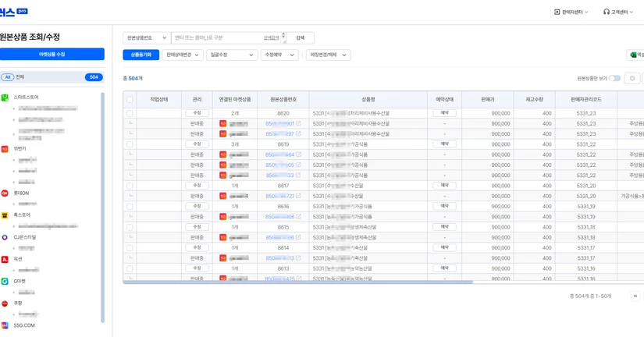Click 수정 button for product 8616

(x=197, y=206)
